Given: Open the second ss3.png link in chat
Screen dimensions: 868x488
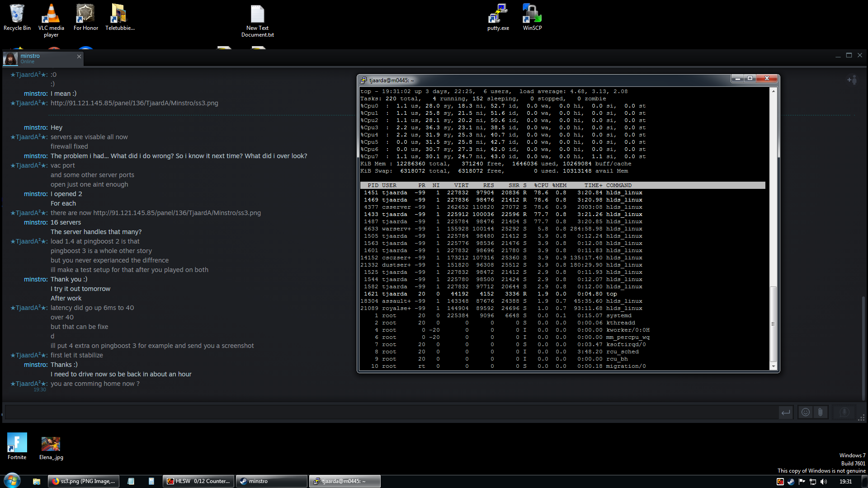Looking at the screenshot, I should tap(177, 213).
